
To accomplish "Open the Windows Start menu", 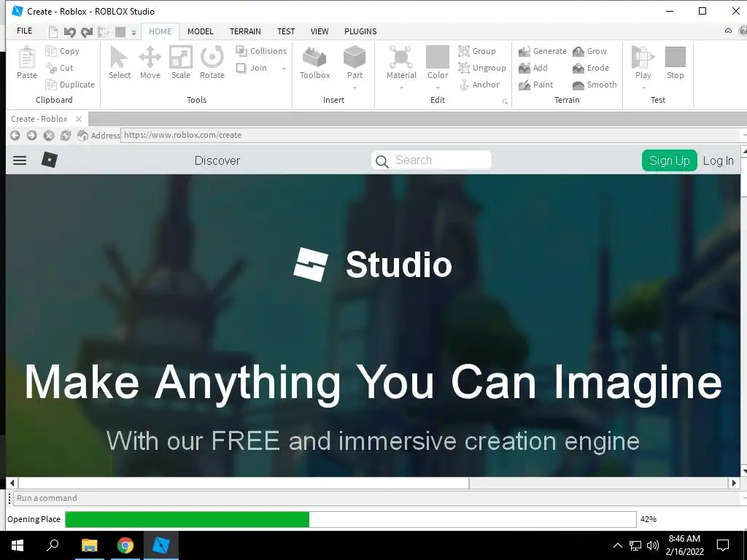I will pos(18,545).
